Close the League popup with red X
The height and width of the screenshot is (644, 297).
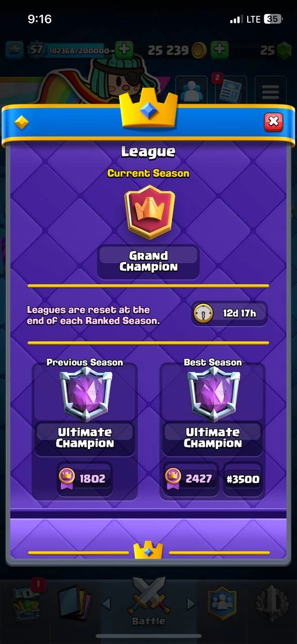[273, 122]
